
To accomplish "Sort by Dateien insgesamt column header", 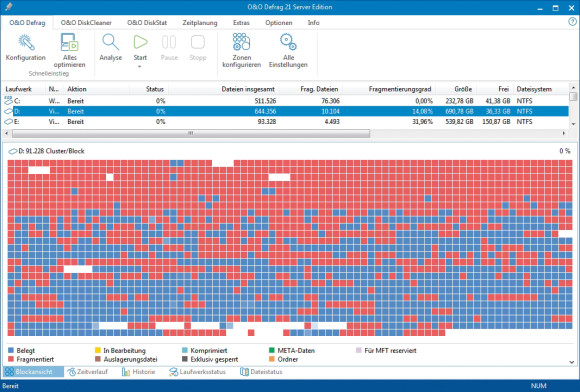I will (248, 89).
